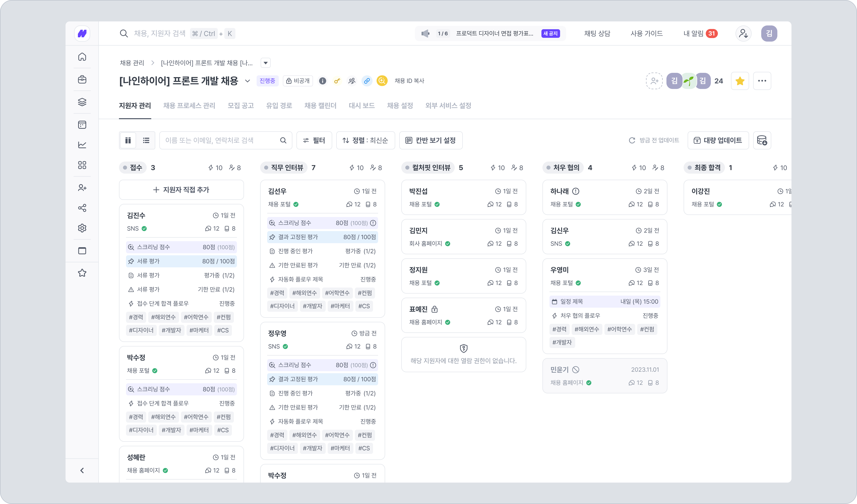This screenshot has height=504, width=857.
Task: Open the three-dot more options button
Action: [x=762, y=81]
